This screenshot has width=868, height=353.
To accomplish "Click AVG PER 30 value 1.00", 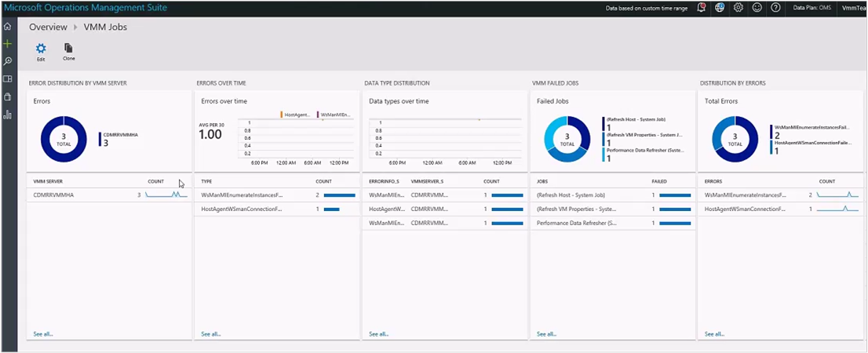I will coord(210,134).
